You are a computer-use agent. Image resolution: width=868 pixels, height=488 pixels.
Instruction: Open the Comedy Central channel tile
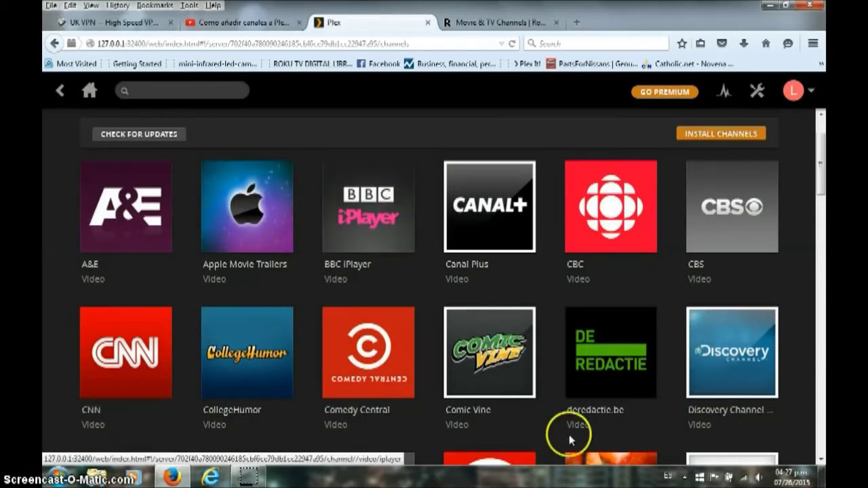[368, 352]
